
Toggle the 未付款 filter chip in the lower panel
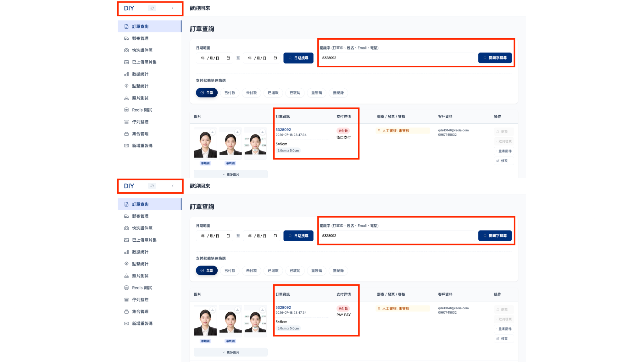(x=252, y=271)
